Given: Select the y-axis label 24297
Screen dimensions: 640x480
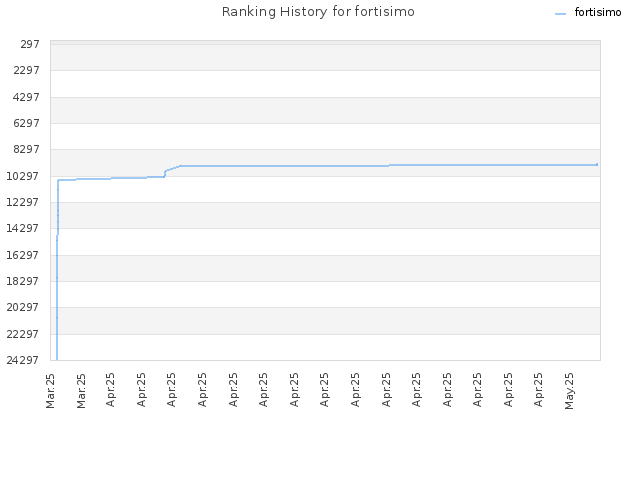Looking at the screenshot, I should [x=23, y=360].
